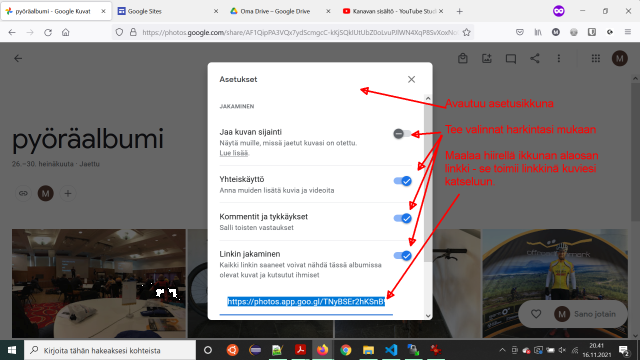Show hidden system tray icons

pos(502,350)
